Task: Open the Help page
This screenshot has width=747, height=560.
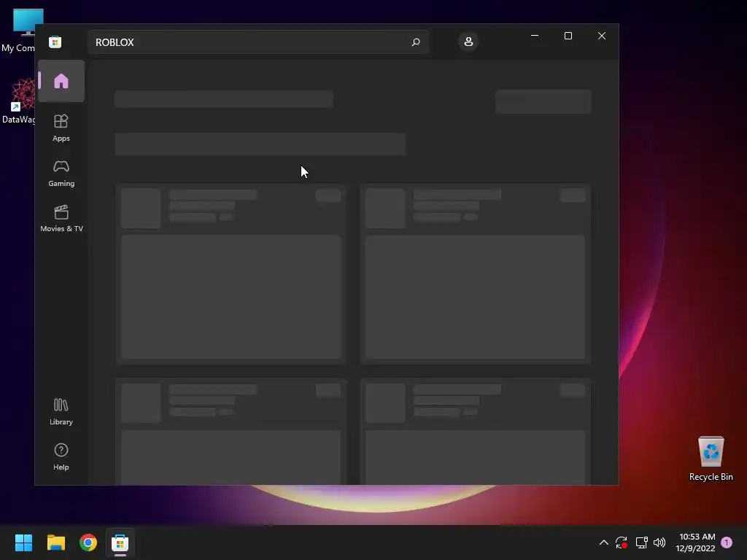Action: point(61,457)
